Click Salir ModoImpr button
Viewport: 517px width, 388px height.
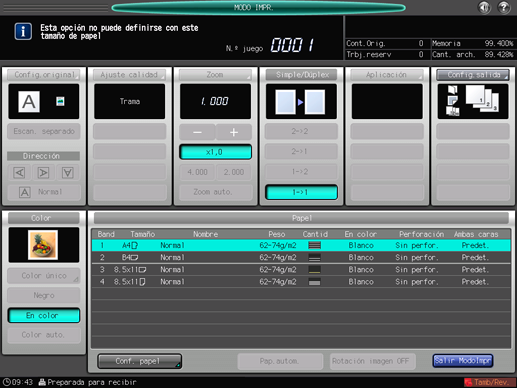[x=463, y=361]
